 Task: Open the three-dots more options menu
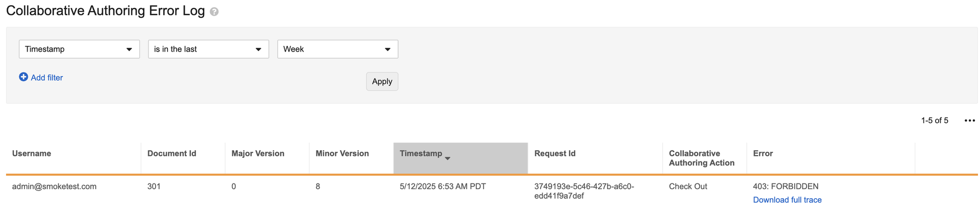[x=969, y=121]
